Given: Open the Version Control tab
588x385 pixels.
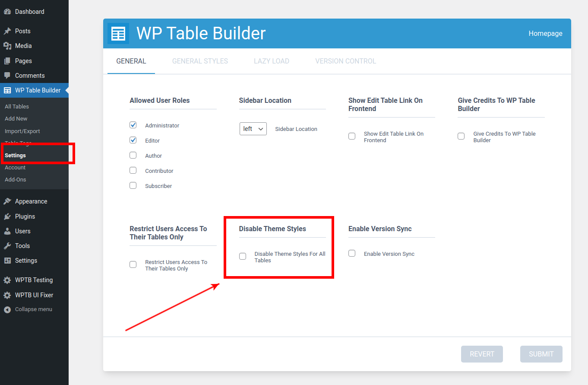Looking at the screenshot, I should (346, 61).
